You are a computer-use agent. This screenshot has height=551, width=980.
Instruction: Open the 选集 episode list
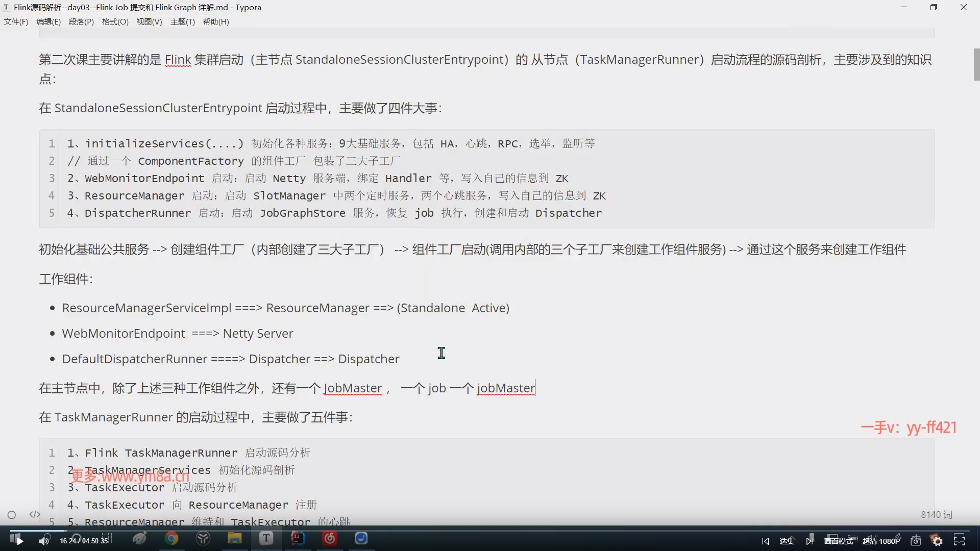tap(787, 541)
